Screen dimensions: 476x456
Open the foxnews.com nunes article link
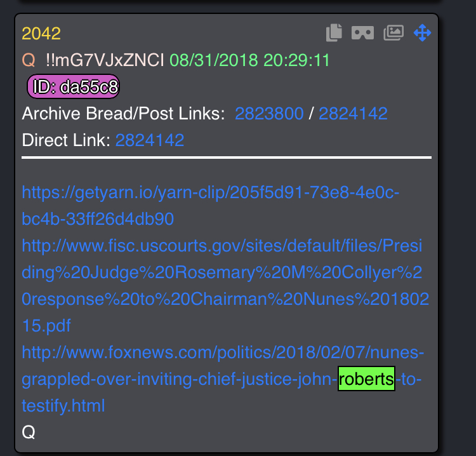pyautogui.click(x=223, y=379)
